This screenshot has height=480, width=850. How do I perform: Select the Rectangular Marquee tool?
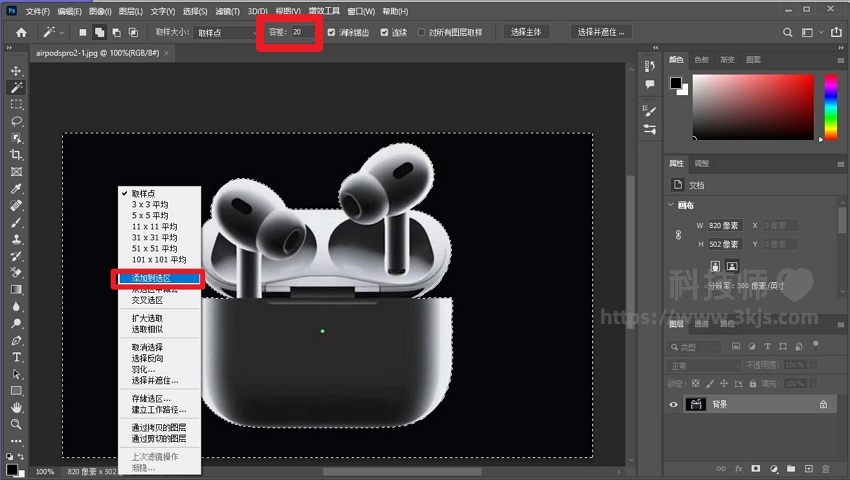[16, 104]
